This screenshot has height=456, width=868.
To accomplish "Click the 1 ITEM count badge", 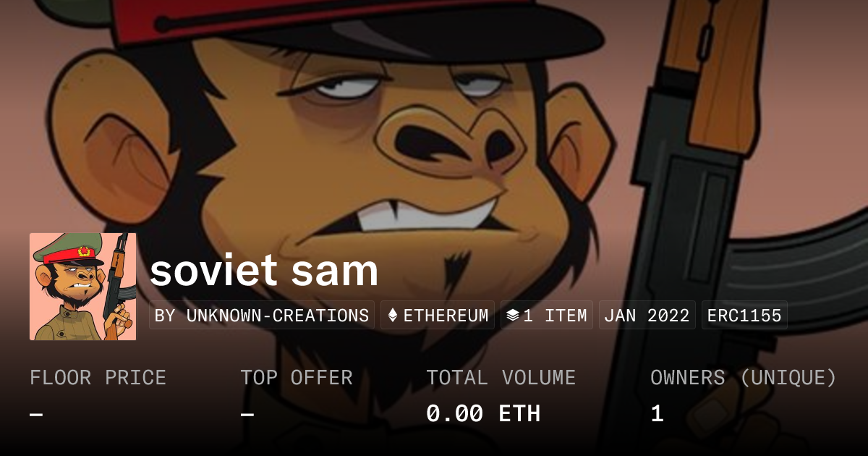I will pos(547,316).
